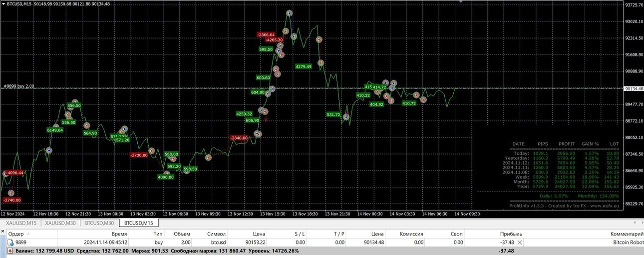Click the 600.60 trade label

tap(263, 77)
